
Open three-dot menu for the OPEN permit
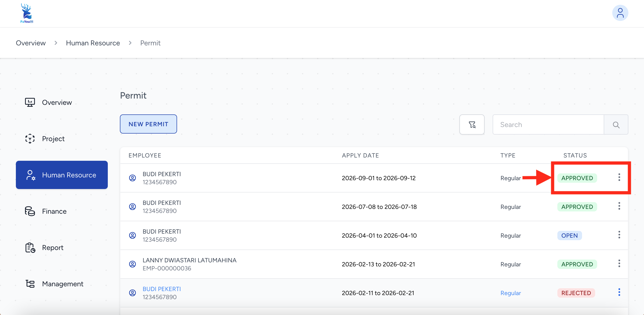[619, 235]
